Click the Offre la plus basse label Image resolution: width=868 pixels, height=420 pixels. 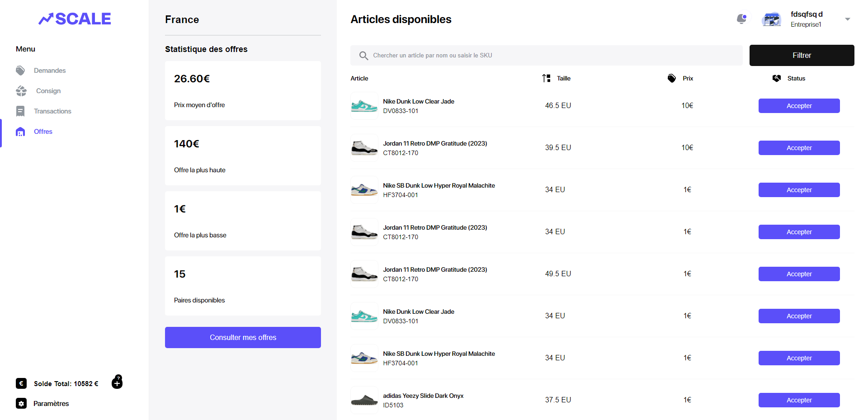pos(200,235)
